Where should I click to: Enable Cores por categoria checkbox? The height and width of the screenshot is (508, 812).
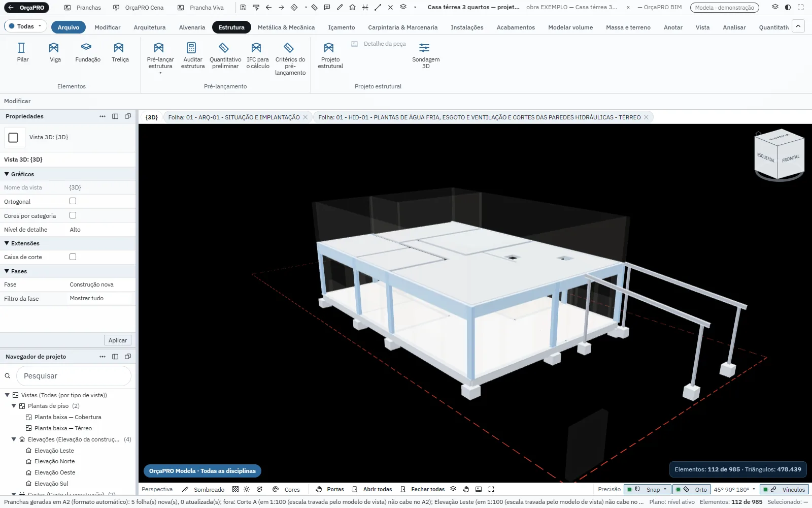73,215
